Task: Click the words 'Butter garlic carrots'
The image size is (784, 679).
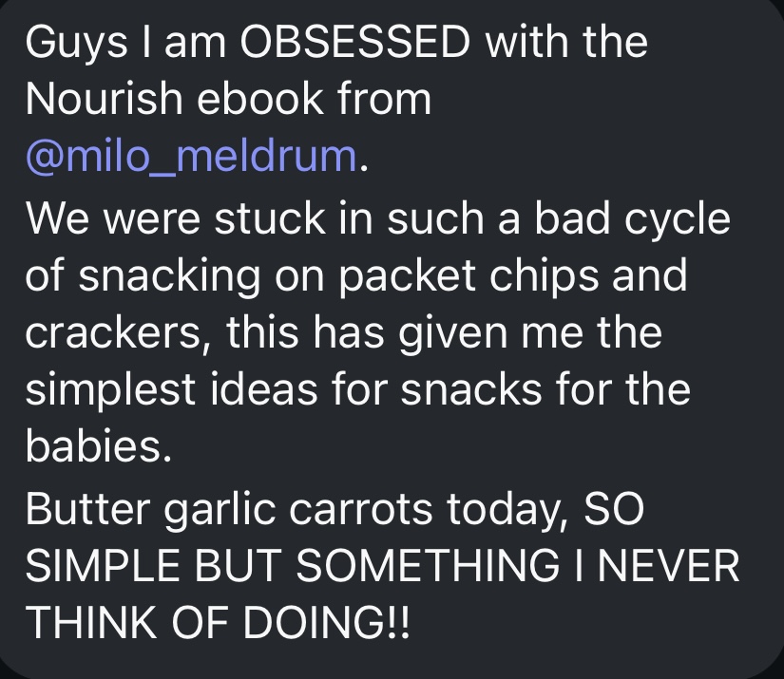Action: (x=228, y=510)
